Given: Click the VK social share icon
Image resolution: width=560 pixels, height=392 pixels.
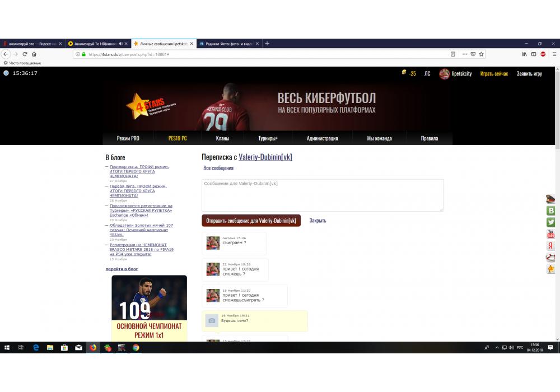Looking at the screenshot, I should click(x=550, y=211).
